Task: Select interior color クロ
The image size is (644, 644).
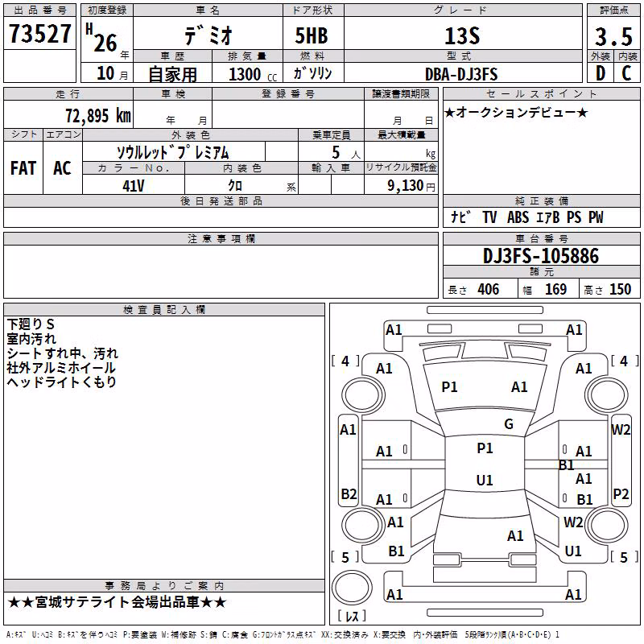Action: tap(235, 185)
